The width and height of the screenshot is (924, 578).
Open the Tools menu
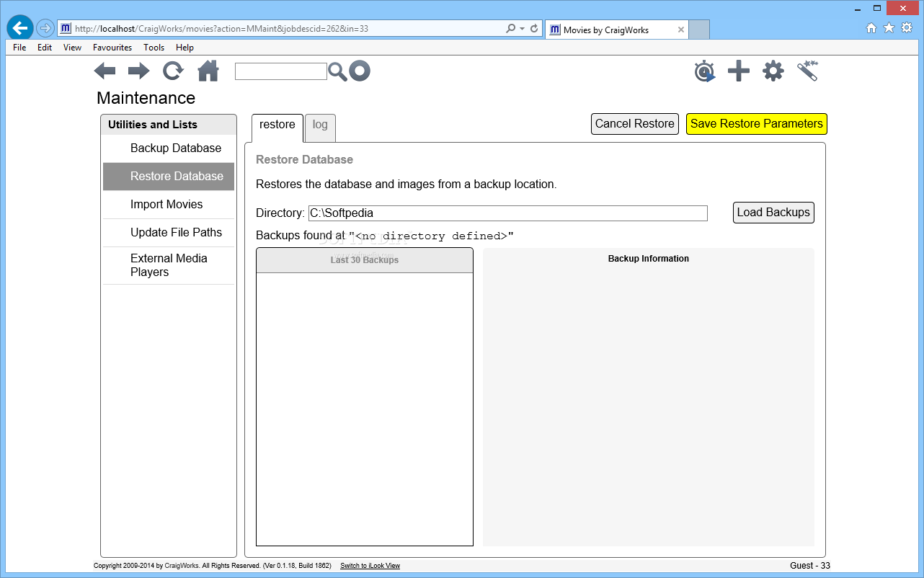click(x=154, y=48)
